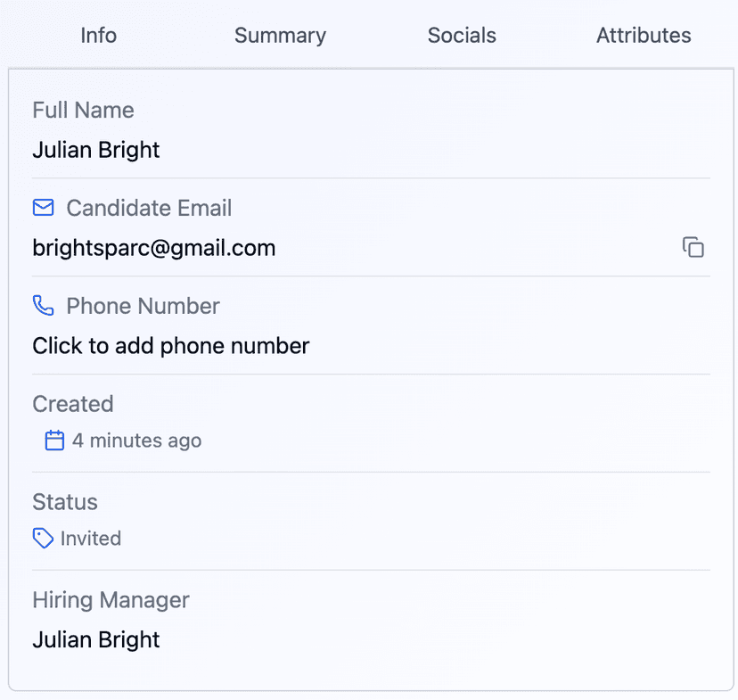738x700 pixels.
Task: Click the Status field label
Action: tap(65, 502)
